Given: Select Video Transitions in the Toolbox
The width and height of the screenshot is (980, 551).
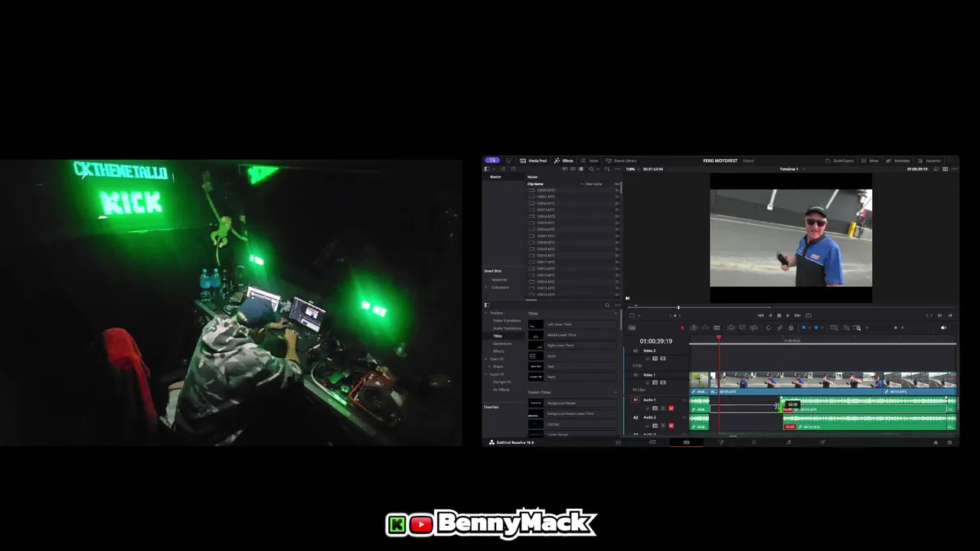Looking at the screenshot, I should click(x=507, y=321).
